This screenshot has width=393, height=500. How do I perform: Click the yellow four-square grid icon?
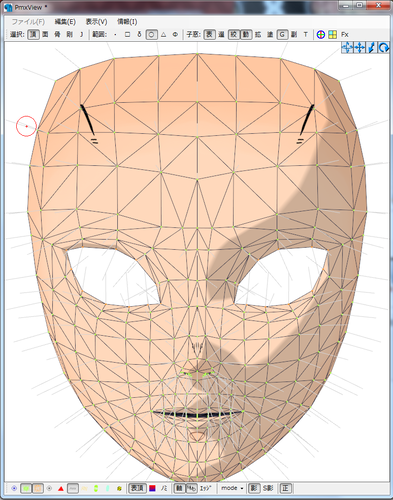click(x=332, y=34)
